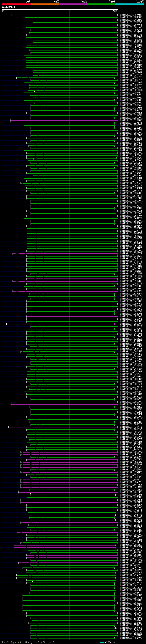Click the orange ~40% identity legend bar
Image resolution: width=146 pixels, height=644 pixels.
pos(45,4)
